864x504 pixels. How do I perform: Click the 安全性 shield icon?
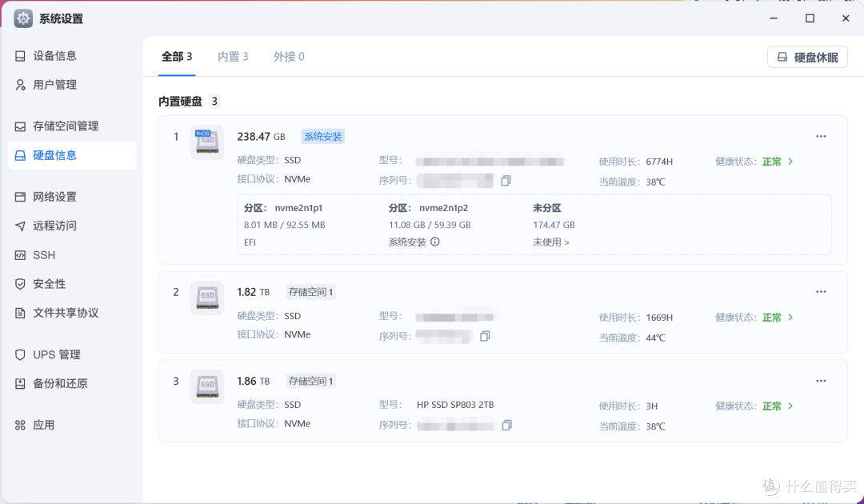click(x=20, y=284)
